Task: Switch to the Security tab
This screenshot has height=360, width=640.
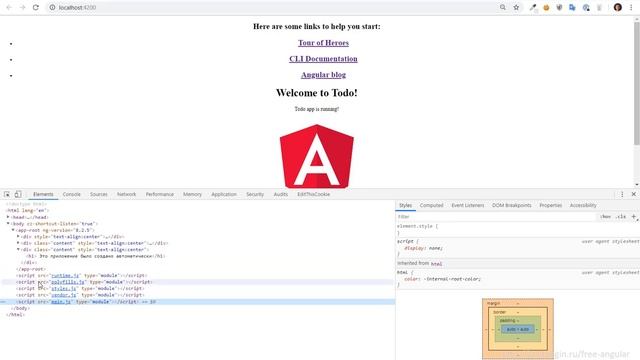Action: [x=255, y=194]
